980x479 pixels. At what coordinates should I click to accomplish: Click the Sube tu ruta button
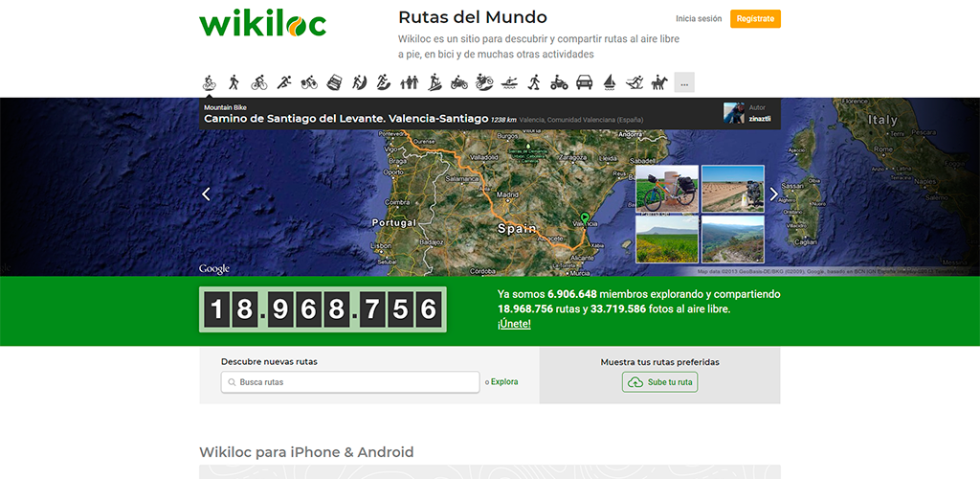(x=660, y=382)
